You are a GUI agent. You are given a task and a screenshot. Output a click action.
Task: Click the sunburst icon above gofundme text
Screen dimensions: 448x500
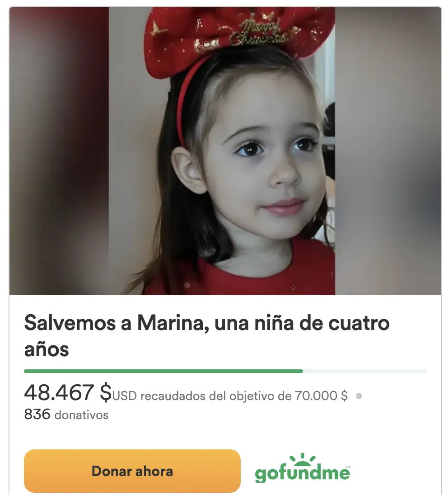tap(303, 459)
